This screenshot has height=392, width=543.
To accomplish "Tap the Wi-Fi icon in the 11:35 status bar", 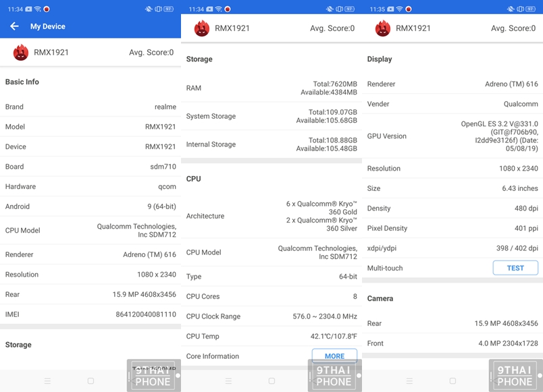I will pos(400,9).
